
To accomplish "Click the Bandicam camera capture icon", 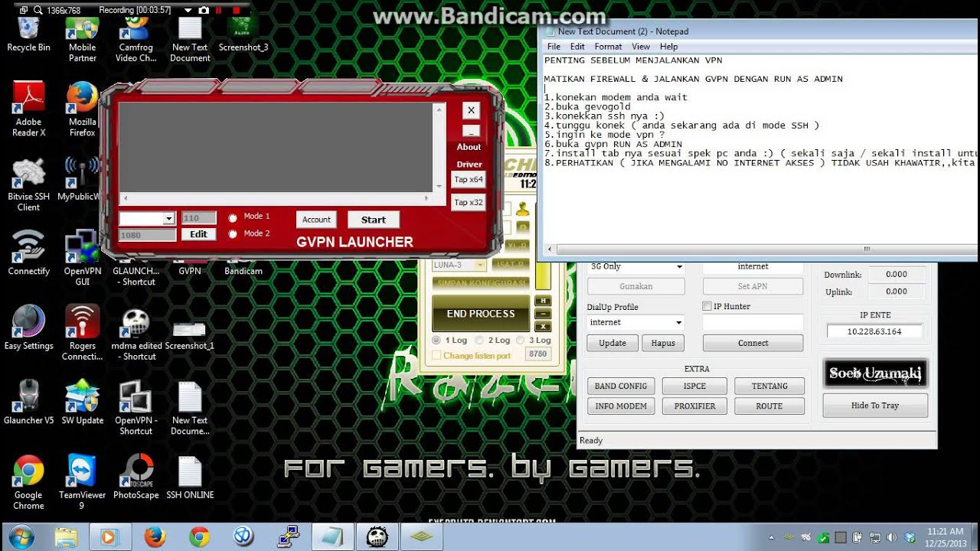I will [x=203, y=11].
